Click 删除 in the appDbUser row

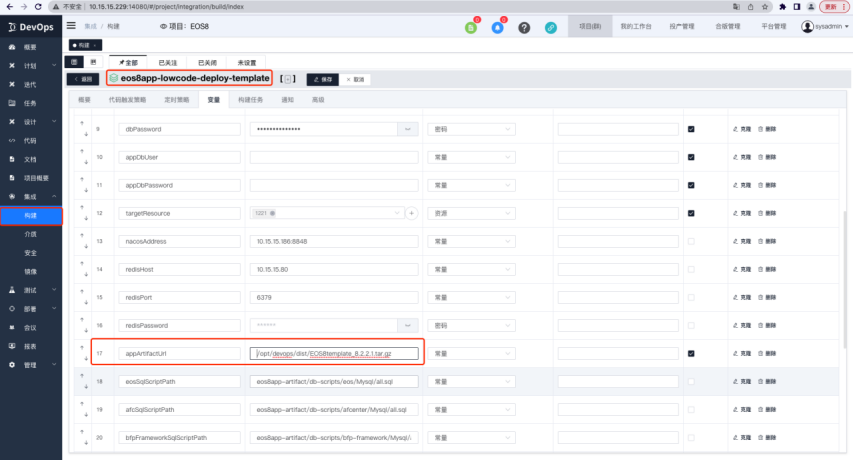pos(767,157)
